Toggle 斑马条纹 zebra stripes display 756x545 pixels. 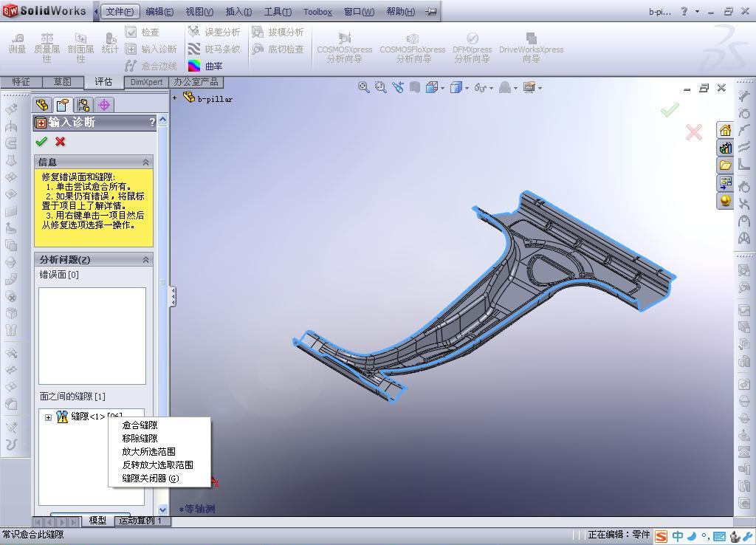214,49
